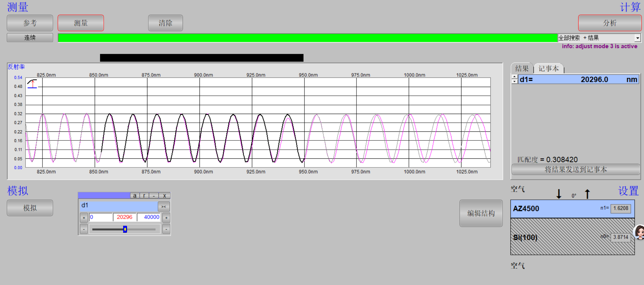644x285 pixels.
Task: Click the downward incidence arrow above AZ4500
Action: [x=558, y=194]
